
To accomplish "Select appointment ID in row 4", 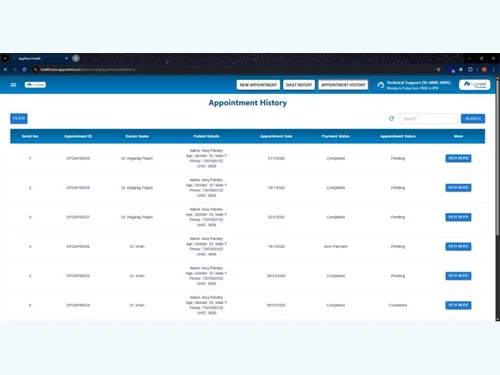I will pyautogui.click(x=78, y=246).
